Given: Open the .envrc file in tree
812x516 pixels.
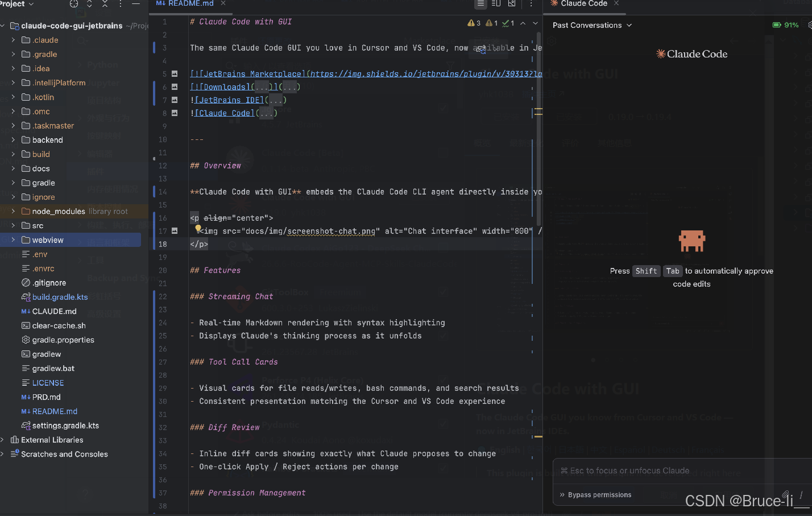Looking at the screenshot, I should point(43,269).
